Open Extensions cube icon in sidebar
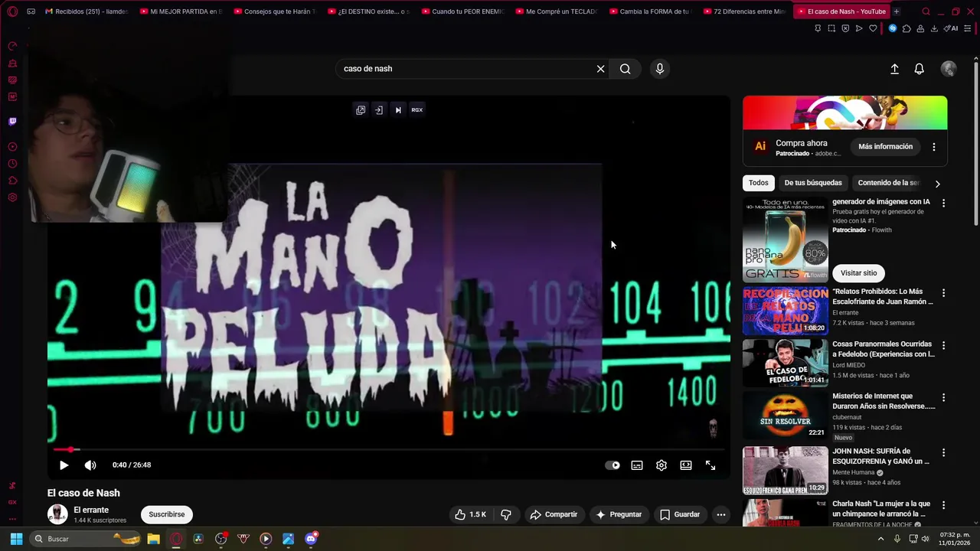The width and height of the screenshot is (980, 551). coord(12,181)
